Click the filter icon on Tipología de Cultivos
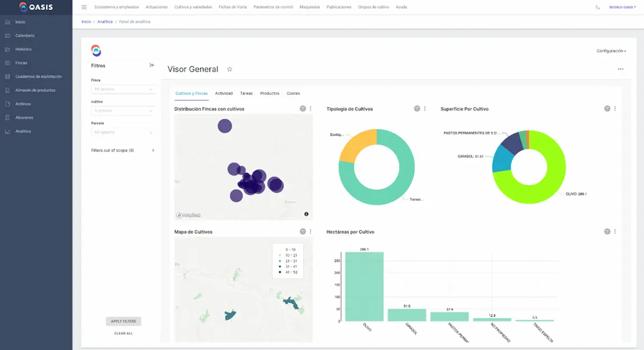This screenshot has height=350, width=644. point(417,108)
